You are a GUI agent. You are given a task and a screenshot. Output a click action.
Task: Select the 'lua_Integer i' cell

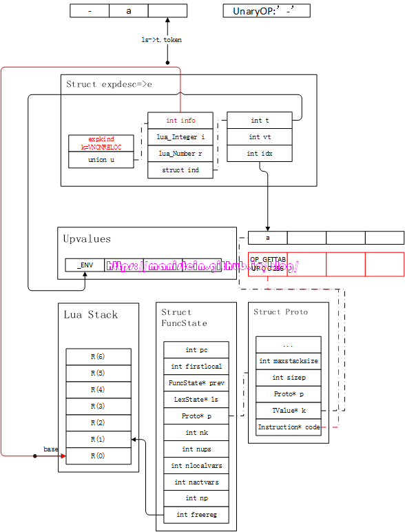[180, 137]
